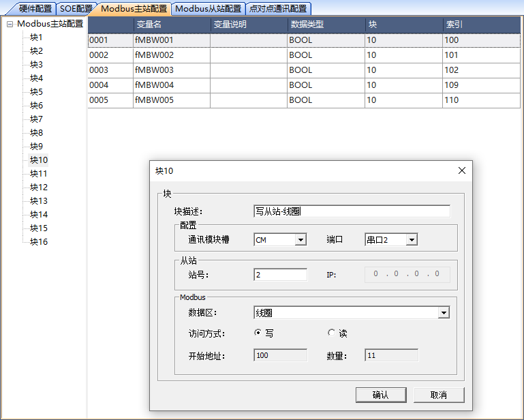Image resolution: width=524 pixels, height=420 pixels.
Task: Click the 块 value 10 for fMBW003
Action: [404, 70]
